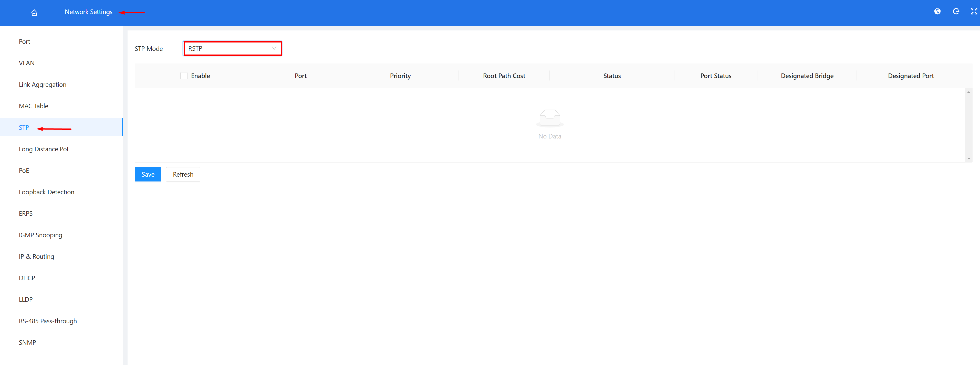
Task: Go to IP & Routing
Action: coord(37,256)
